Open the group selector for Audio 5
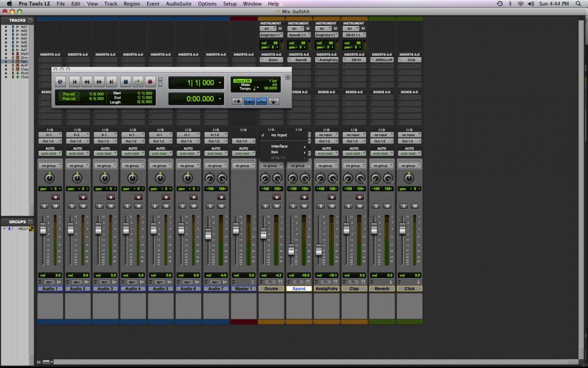Image resolution: width=588 pixels, height=368 pixels. coord(161,165)
